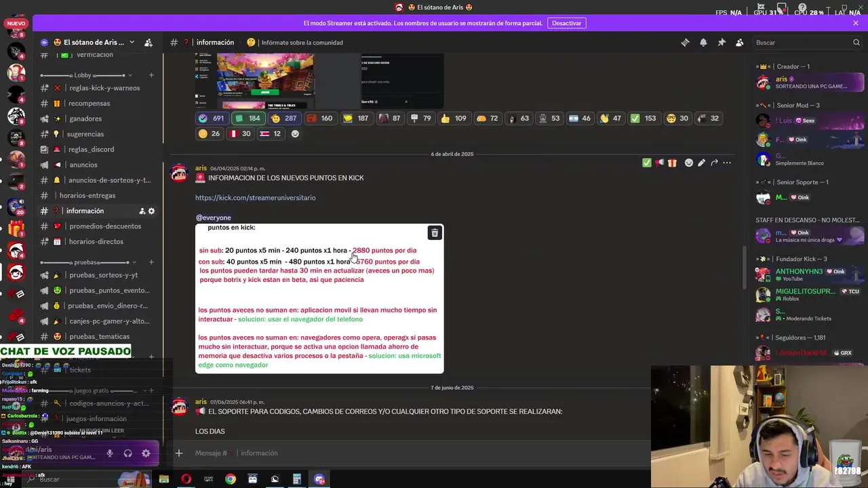This screenshot has width=868, height=488.
Task: Open pinned messages with the pin icon
Action: tap(722, 42)
